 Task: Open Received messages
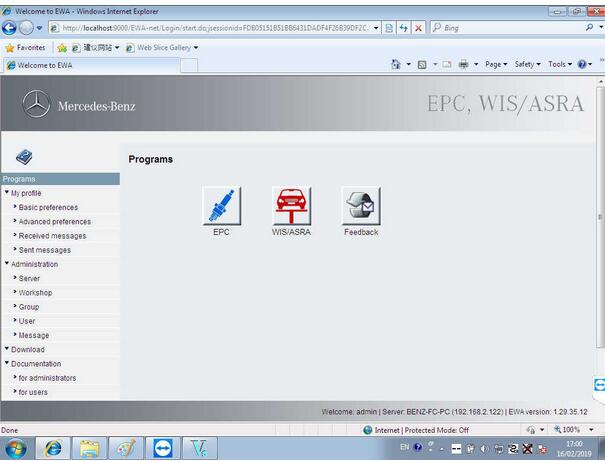pos(52,236)
